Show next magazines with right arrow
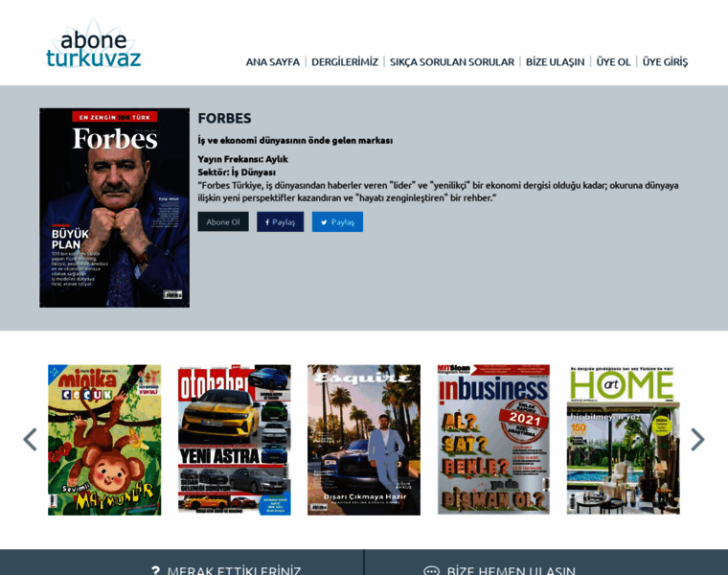The width and height of the screenshot is (728, 575). [x=697, y=439]
